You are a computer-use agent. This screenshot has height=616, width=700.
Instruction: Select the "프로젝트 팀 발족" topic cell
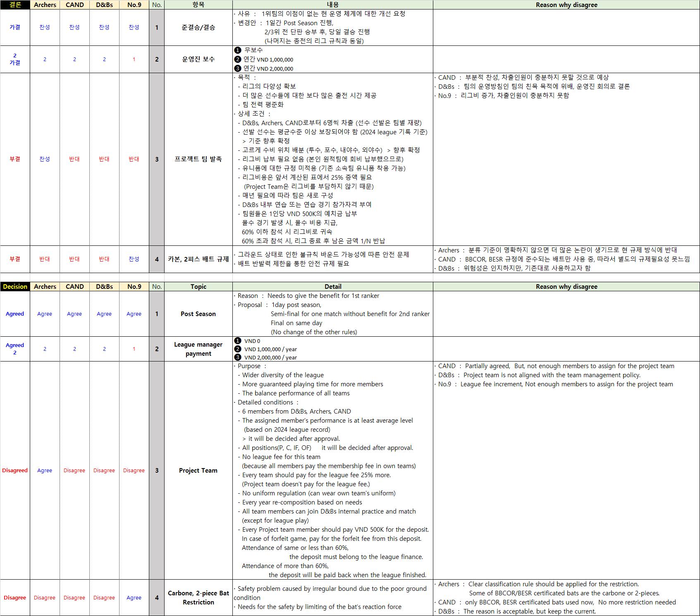[198, 159]
